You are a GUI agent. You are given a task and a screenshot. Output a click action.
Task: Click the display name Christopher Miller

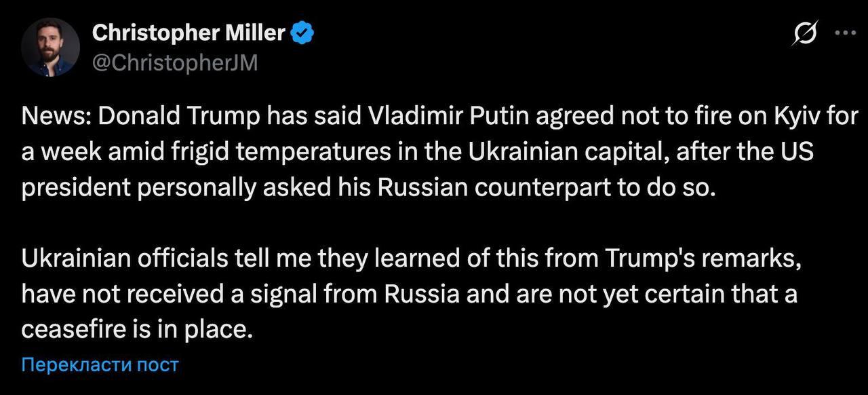click(x=188, y=32)
